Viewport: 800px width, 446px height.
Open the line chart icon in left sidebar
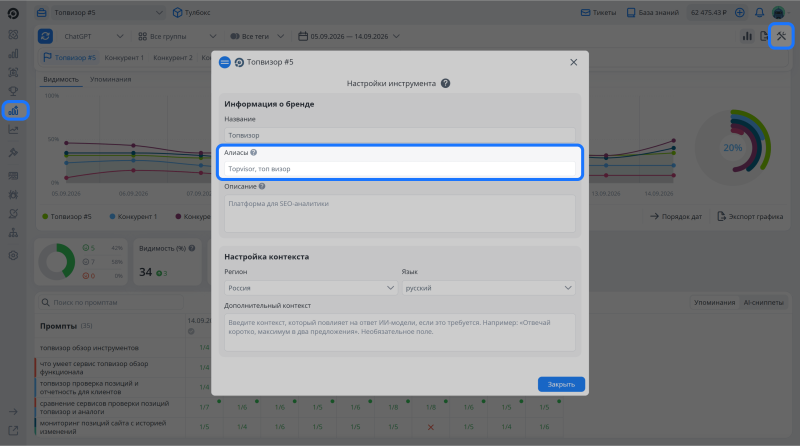coord(13,130)
